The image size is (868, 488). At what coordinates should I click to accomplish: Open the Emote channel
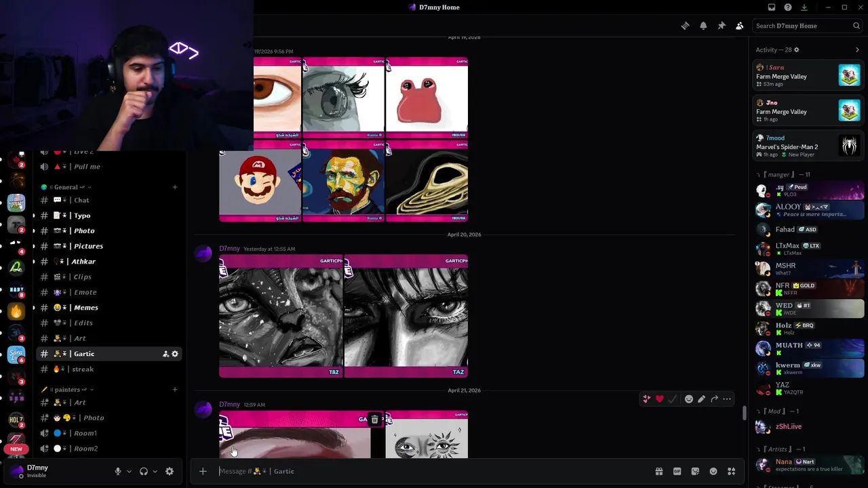(108, 292)
